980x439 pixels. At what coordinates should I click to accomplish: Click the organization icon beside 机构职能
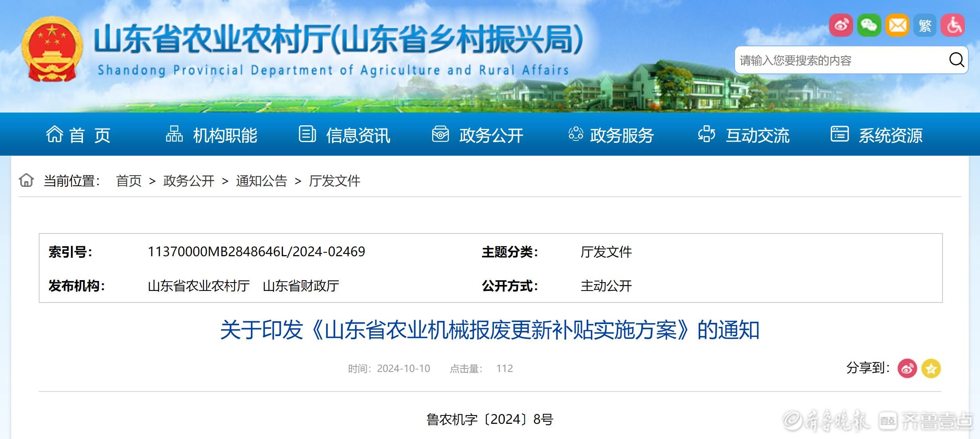[174, 134]
